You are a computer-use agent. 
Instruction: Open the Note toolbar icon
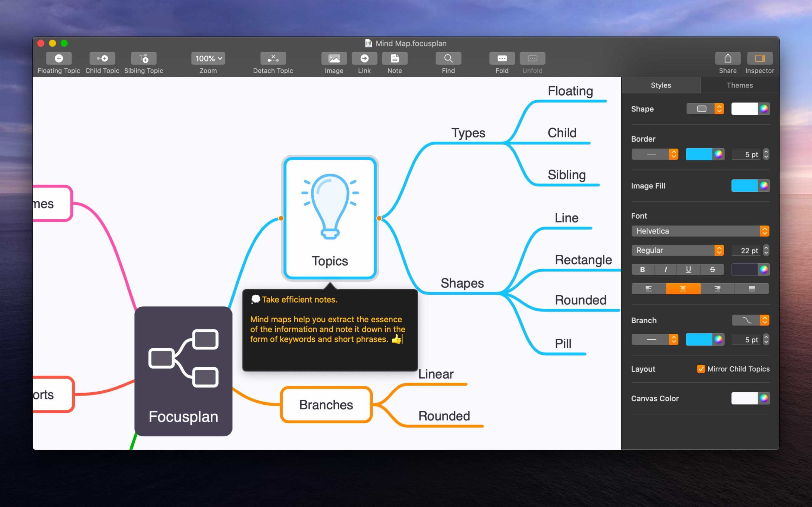pos(395,58)
